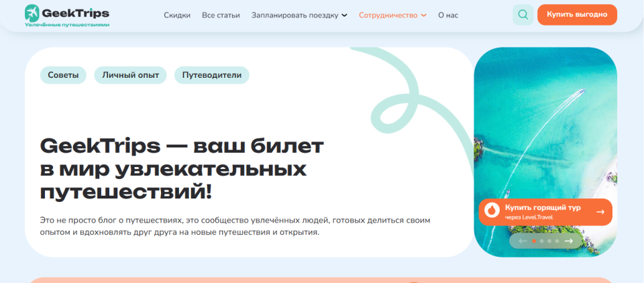Select the Личный опыт category tag
The width and height of the screenshot is (644, 283).
130,75
